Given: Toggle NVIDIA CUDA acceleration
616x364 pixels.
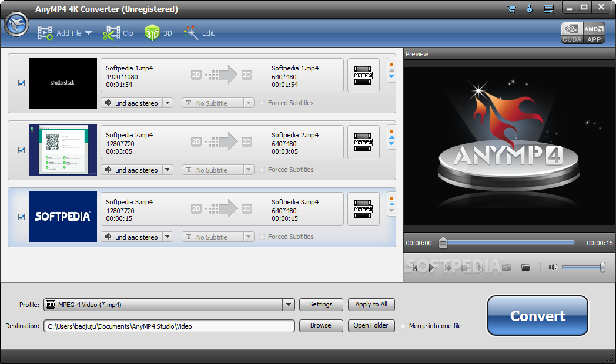Looking at the screenshot, I should [x=571, y=33].
